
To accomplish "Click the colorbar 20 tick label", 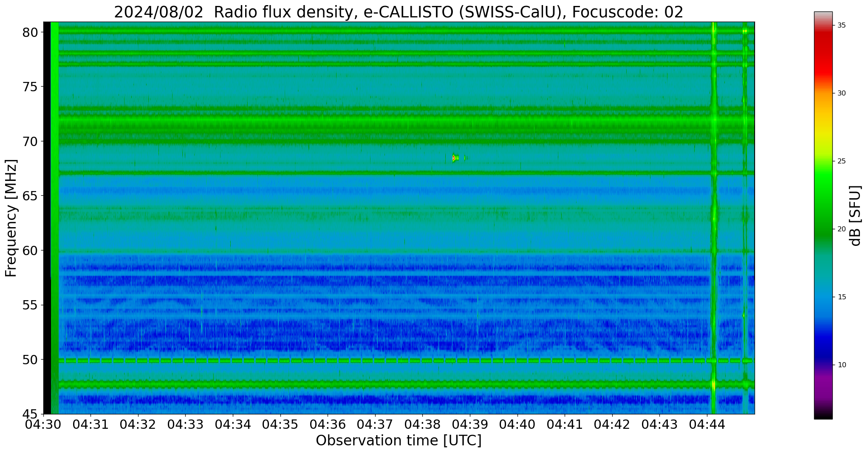I will 842,229.
